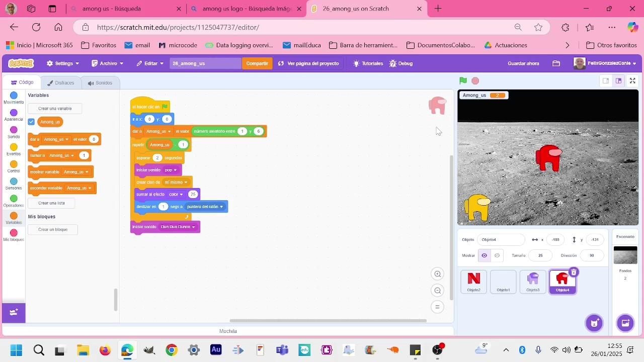The height and width of the screenshot is (362, 644).
Task: Reload the page in the browser
Action: point(36,27)
